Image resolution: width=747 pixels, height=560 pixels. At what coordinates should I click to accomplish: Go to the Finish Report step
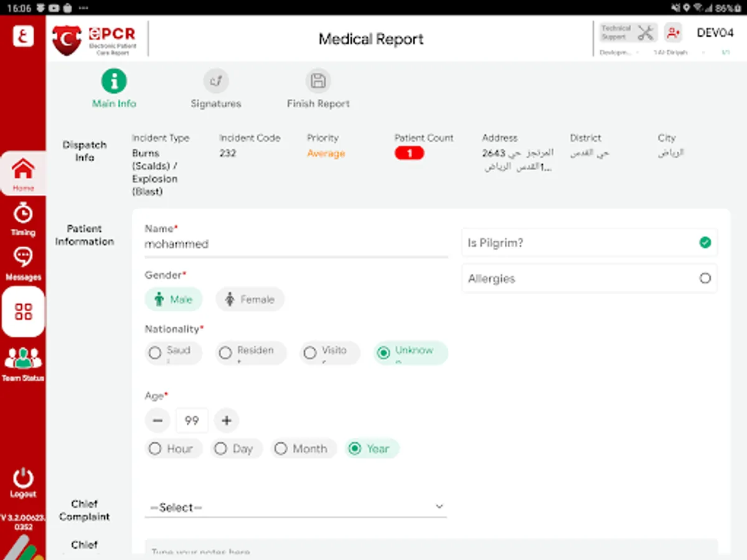pyautogui.click(x=318, y=90)
